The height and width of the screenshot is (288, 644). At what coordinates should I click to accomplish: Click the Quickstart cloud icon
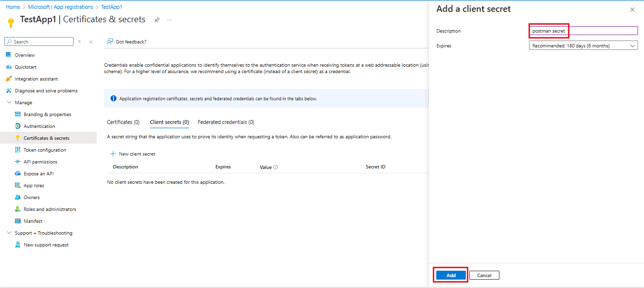8,67
